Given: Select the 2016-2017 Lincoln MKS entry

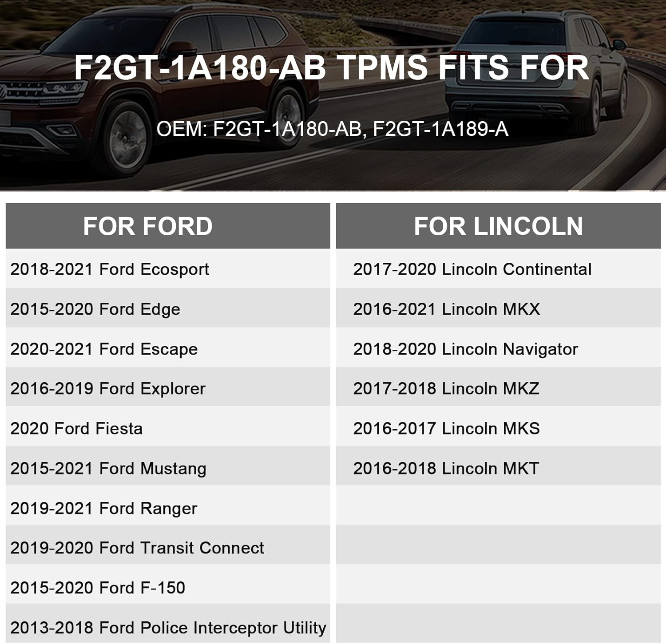Looking at the screenshot, I should point(446,429).
